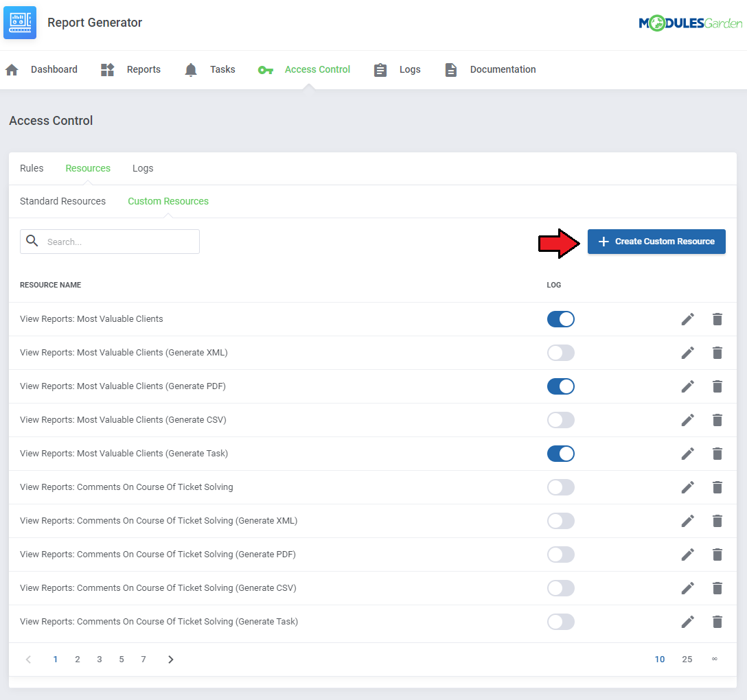Delete Ticket Solving (Generate Task) resource
Viewport: 747px width, 700px height.
[717, 622]
